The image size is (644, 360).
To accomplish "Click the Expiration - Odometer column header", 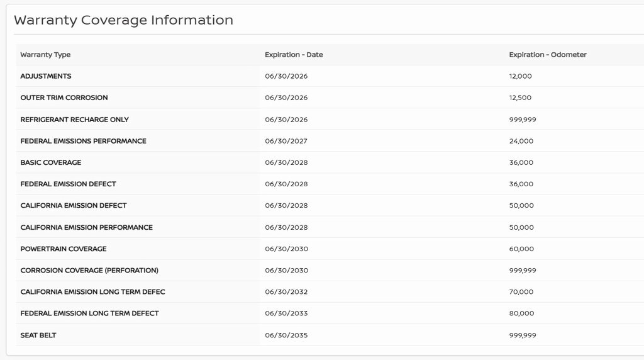I will [547, 55].
